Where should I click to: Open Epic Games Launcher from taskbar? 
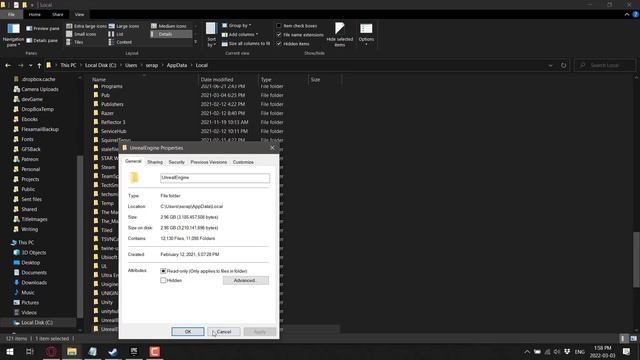coord(134,351)
